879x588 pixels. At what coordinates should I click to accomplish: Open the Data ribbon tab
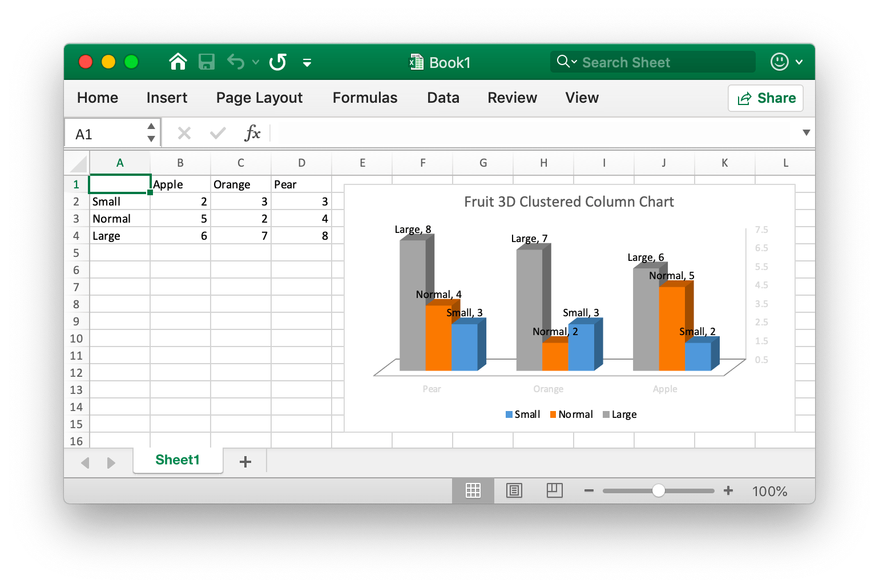tap(442, 98)
